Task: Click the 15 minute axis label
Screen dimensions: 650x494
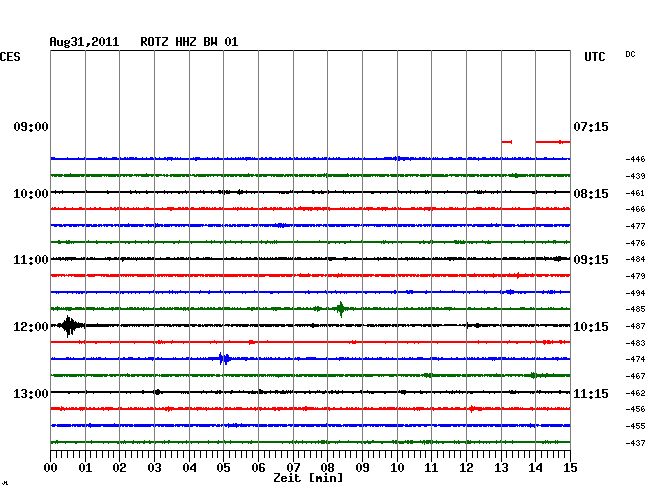Action: click(x=570, y=468)
